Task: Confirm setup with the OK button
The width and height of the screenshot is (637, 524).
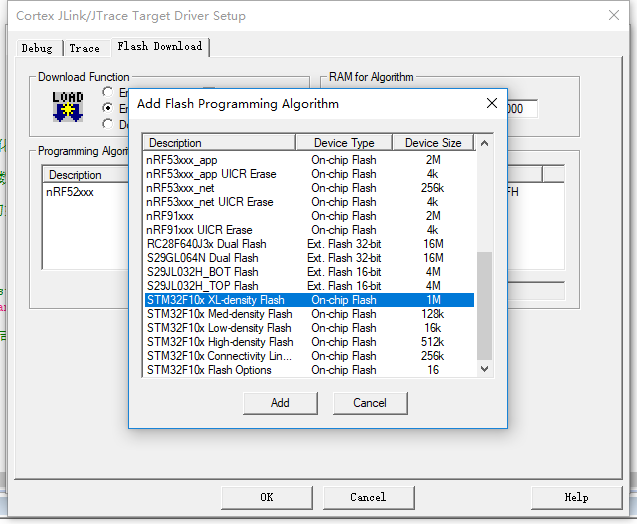Action: point(267,497)
